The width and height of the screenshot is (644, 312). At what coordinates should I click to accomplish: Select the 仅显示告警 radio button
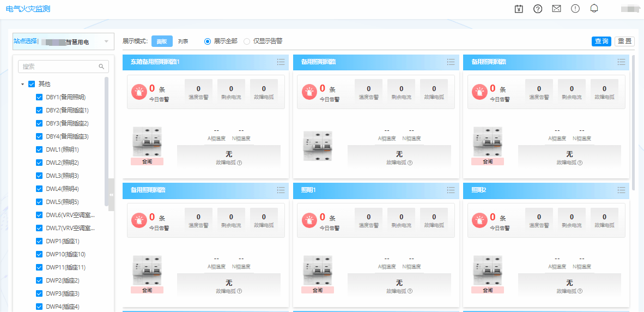247,41
